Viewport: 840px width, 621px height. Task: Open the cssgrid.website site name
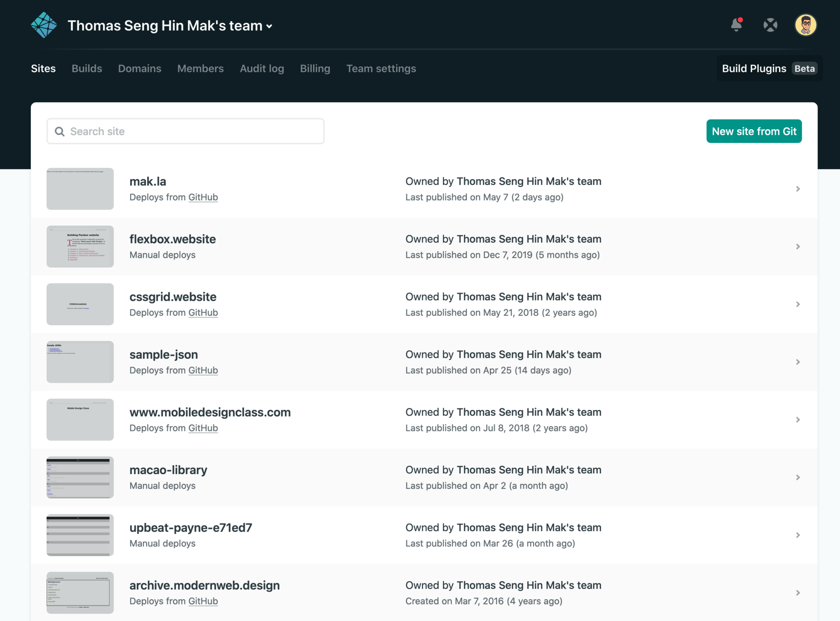[173, 297]
